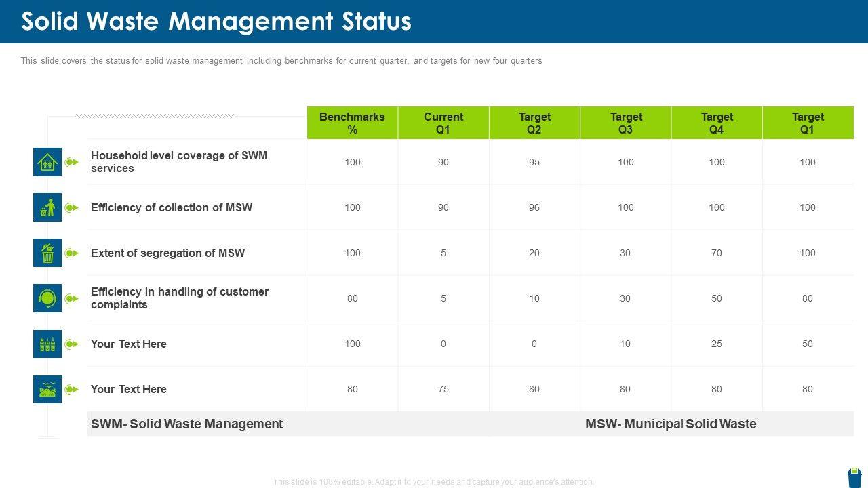Select customer complaints Current Q1 value 5
Viewport: 868px width, 488px height.
tap(443, 298)
